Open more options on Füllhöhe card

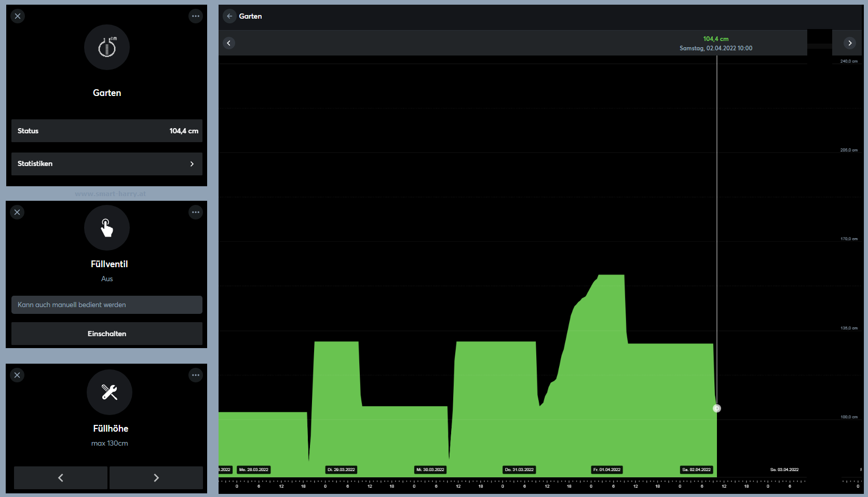coord(195,375)
